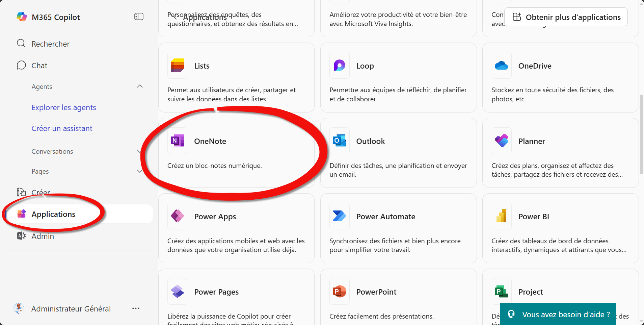The height and width of the screenshot is (325, 644).
Task: Open the Explorer les agents link
Action: (64, 107)
